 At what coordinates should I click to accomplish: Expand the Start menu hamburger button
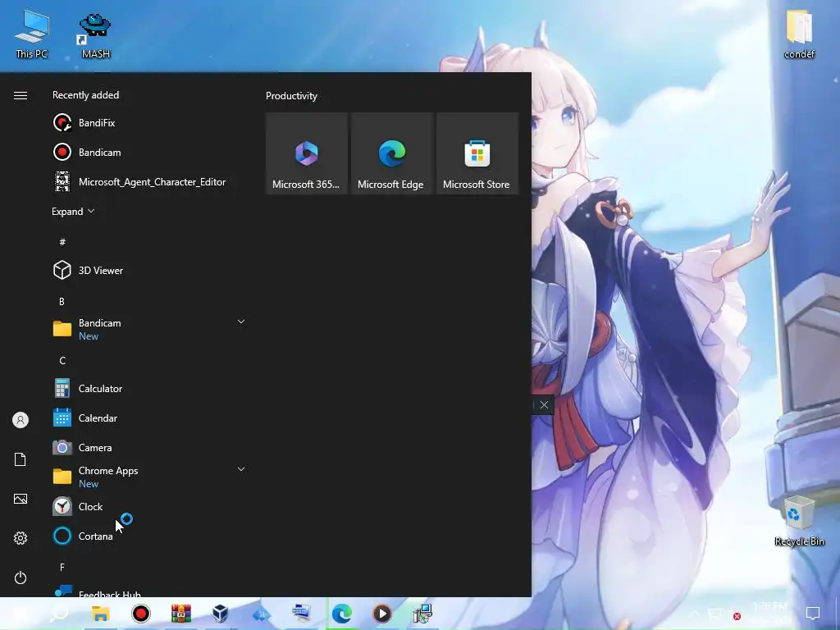click(21, 95)
